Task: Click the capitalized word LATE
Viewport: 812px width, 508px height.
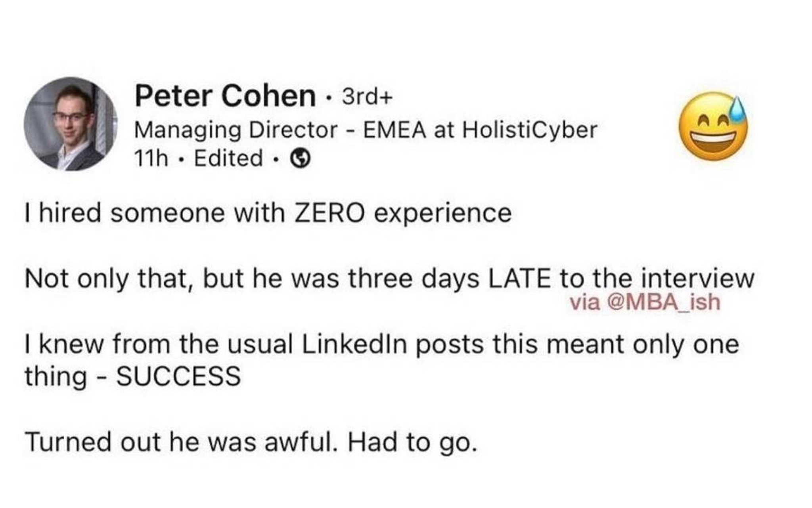Action: coord(519,279)
